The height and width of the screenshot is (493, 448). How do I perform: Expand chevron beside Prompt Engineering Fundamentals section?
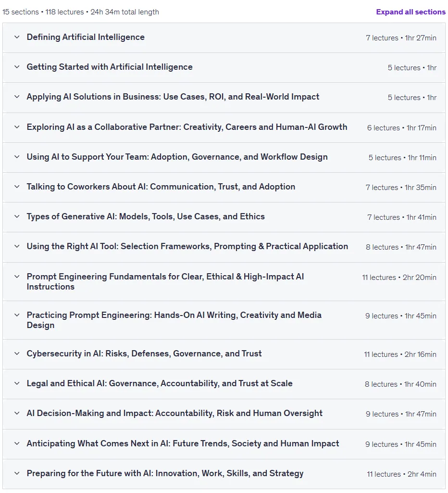coord(17,277)
